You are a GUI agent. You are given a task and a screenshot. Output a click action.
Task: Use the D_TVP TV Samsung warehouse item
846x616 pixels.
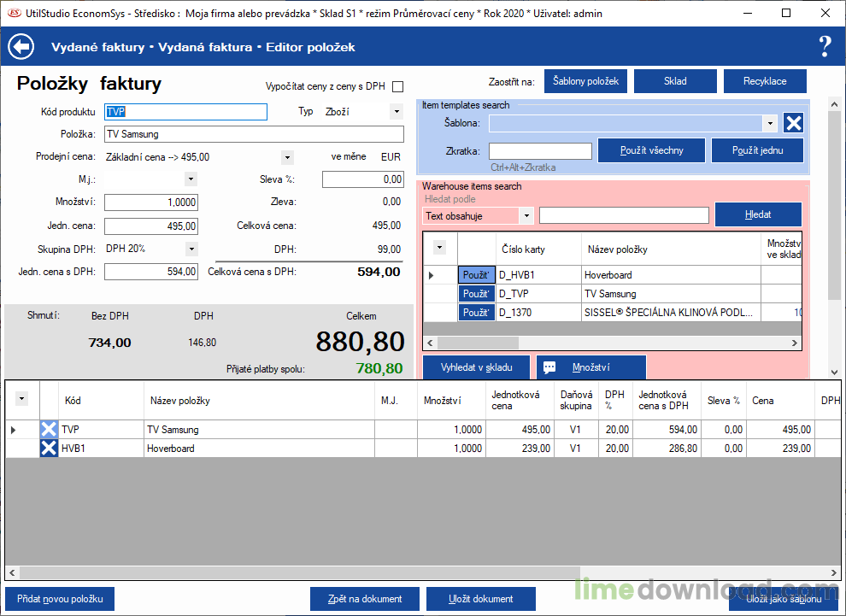pos(476,294)
